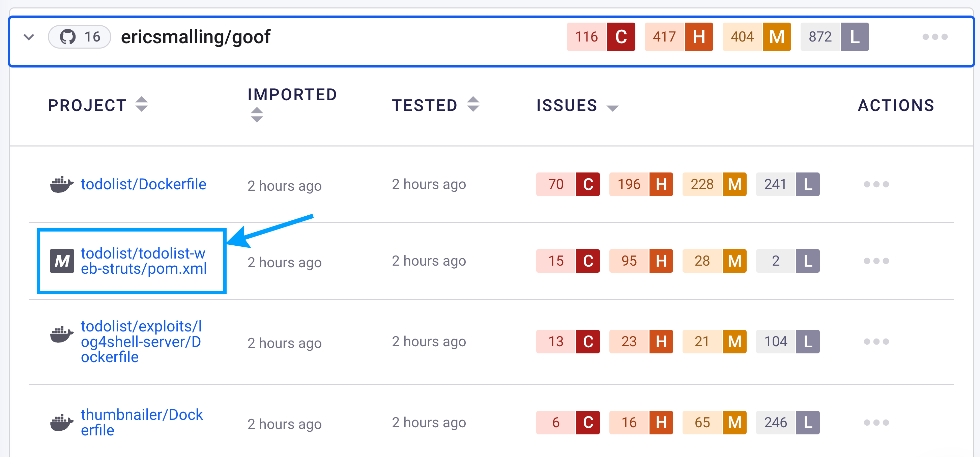Image resolution: width=980 pixels, height=457 pixels.
Task: Sort table by Project column
Action: click(x=142, y=104)
